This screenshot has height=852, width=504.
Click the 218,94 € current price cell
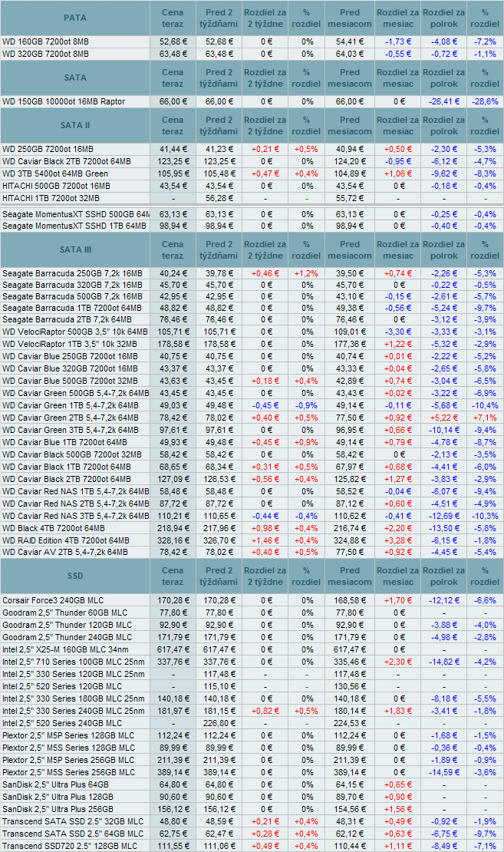[173, 528]
